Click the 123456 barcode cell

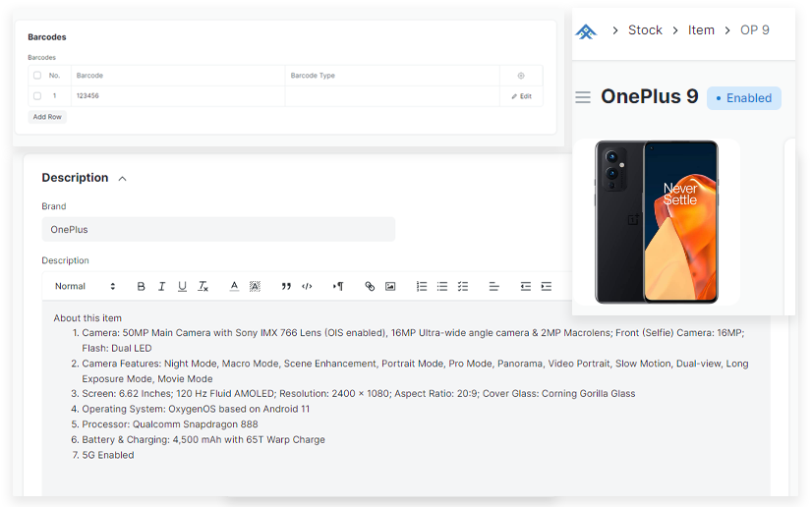click(x=178, y=95)
